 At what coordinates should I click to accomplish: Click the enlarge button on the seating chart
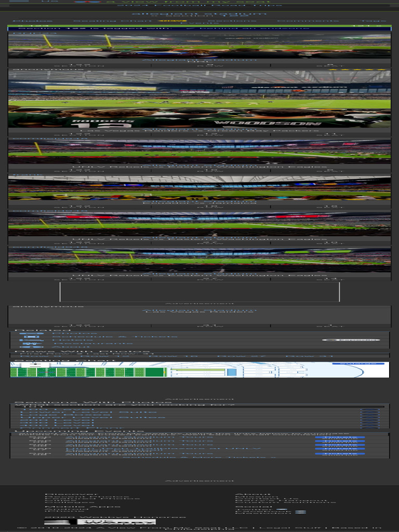[x=358, y=364]
